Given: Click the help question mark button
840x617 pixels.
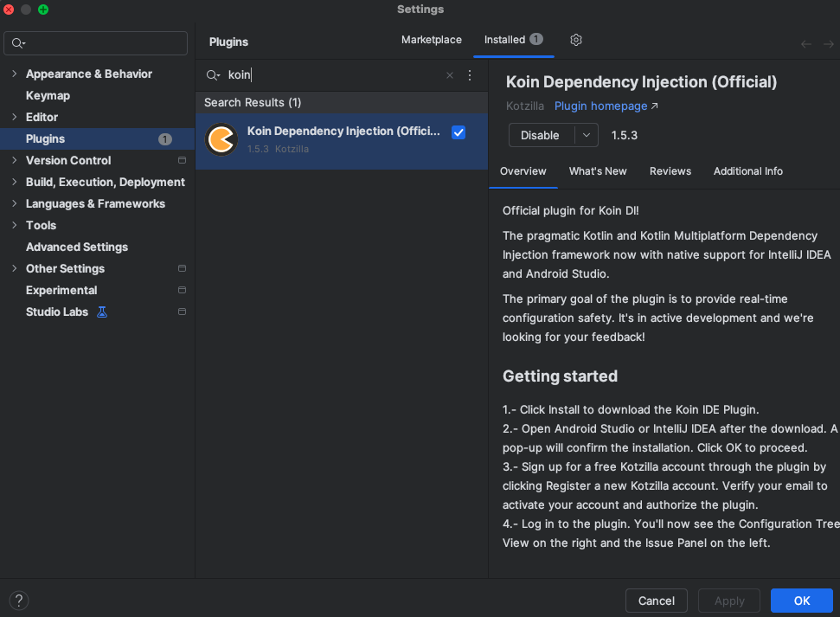Looking at the screenshot, I should coord(19,601).
